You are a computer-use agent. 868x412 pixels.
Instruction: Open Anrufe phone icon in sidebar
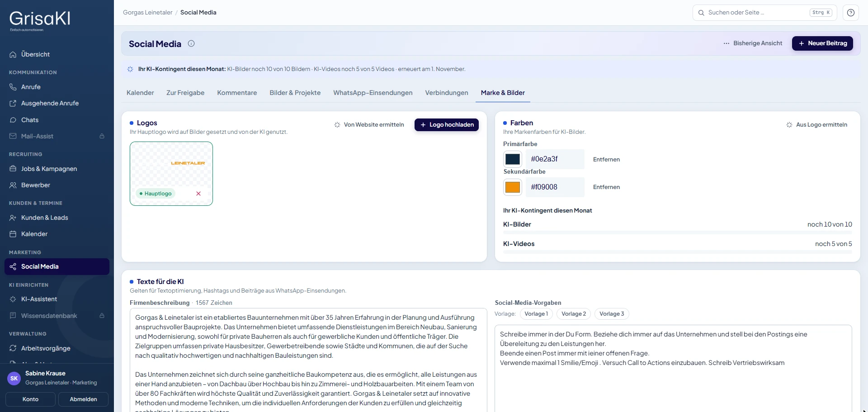coord(13,87)
